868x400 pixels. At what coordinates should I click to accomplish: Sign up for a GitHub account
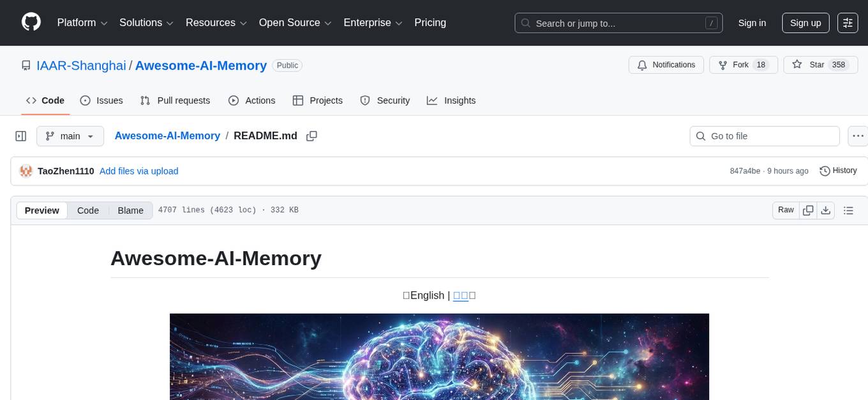click(x=805, y=22)
